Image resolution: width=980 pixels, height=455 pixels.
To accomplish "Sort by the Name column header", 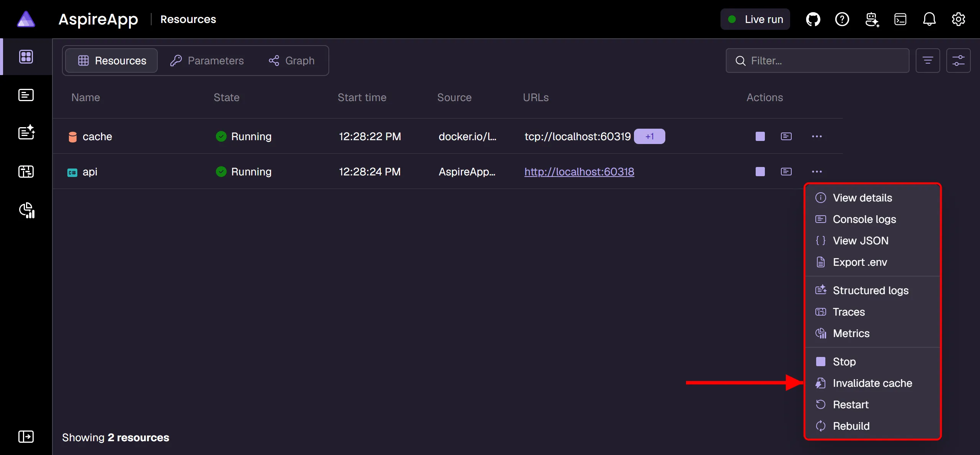I will [x=86, y=97].
